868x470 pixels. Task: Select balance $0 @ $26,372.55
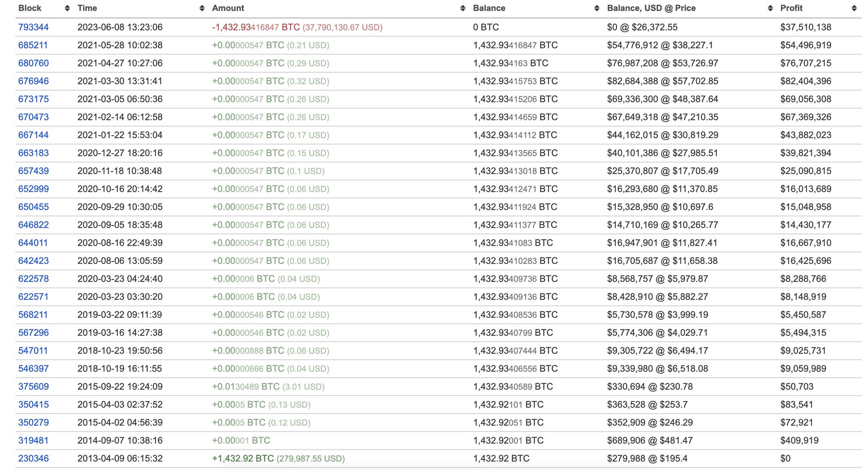pos(642,28)
